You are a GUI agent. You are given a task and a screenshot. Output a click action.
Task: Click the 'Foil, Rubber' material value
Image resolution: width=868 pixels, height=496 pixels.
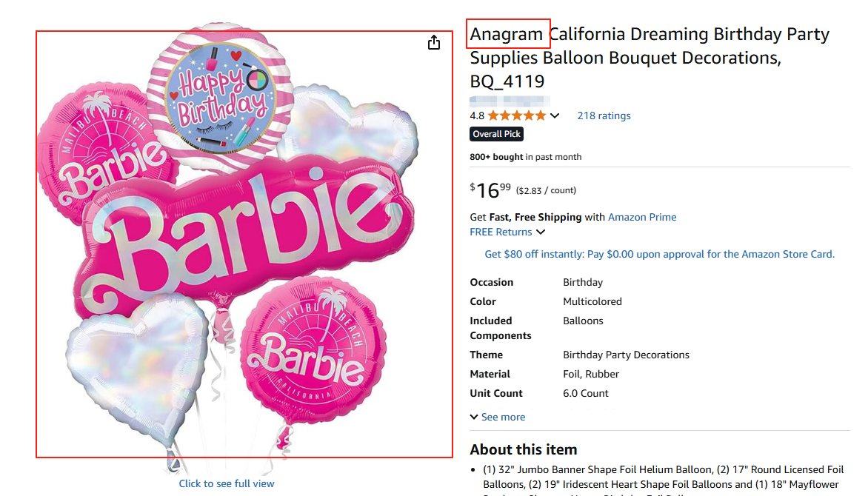click(591, 374)
